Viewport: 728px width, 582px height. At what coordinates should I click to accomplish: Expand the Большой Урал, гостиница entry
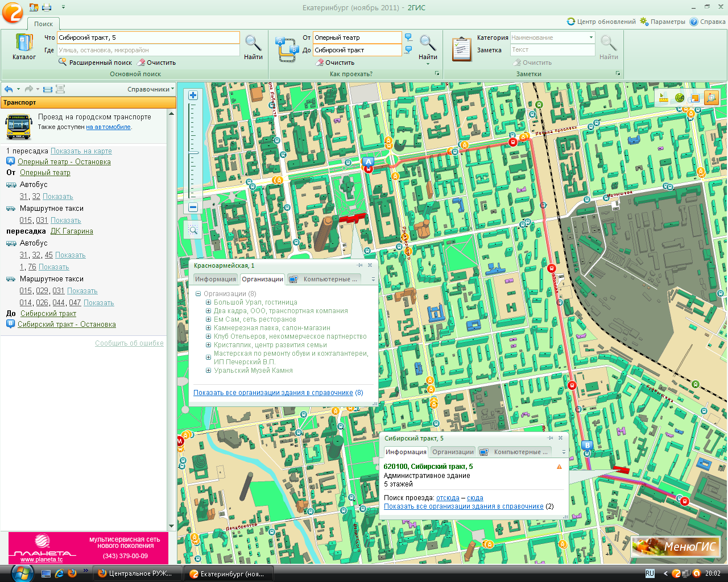tap(209, 302)
